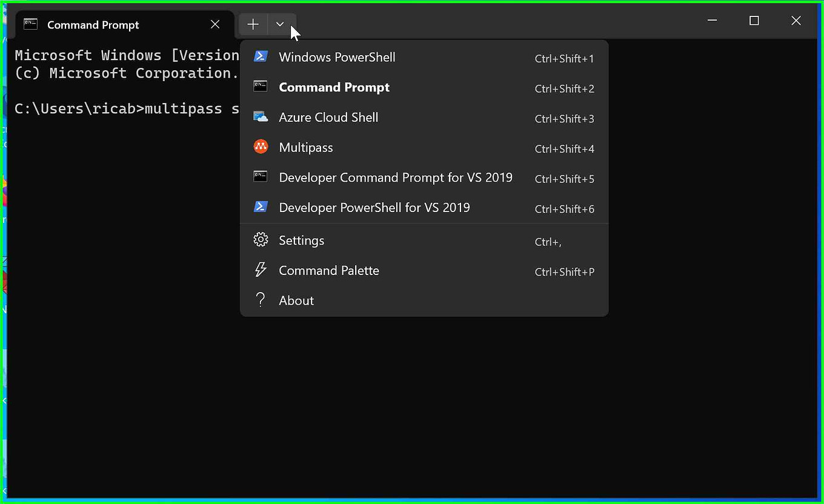Open Windows PowerShell from the dropdown menu
Screen dimensions: 824x504
[x=337, y=57]
